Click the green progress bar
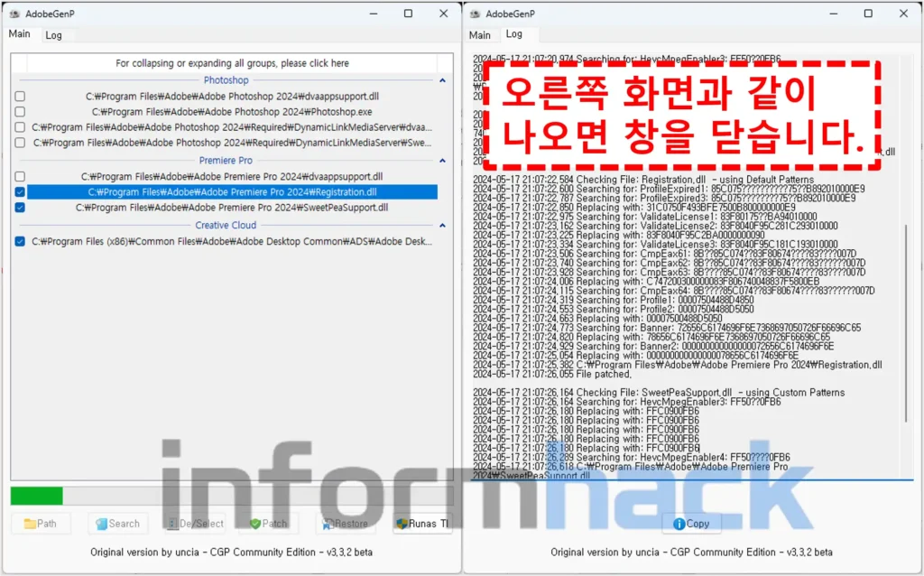 coord(37,496)
